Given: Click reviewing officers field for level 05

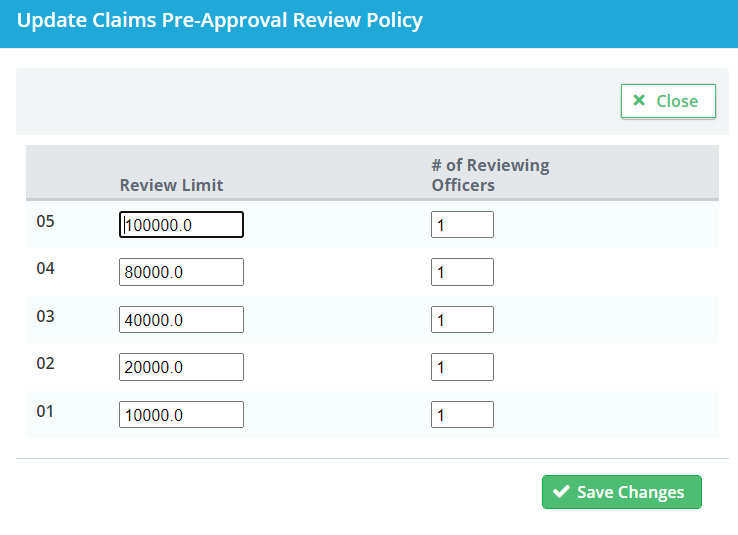Looking at the screenshot, I should 462,224.
